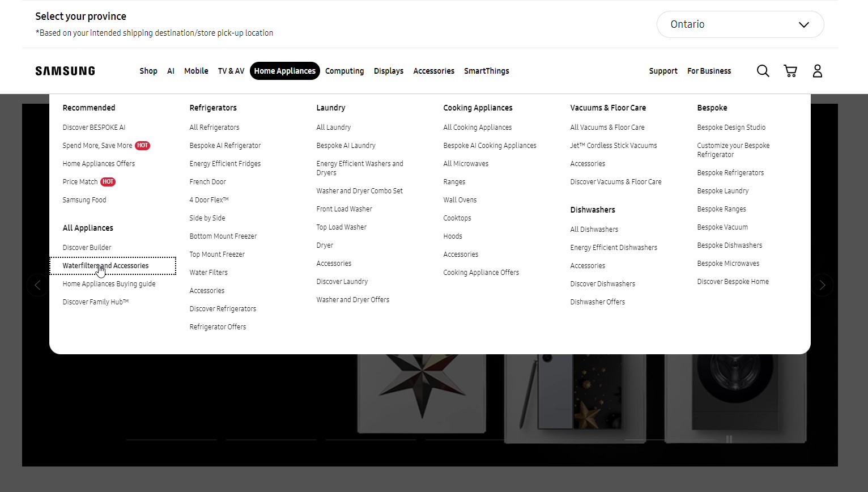Open the For Business link
Image resolution: width=868 pixels, height=492 pixels.
709,71
